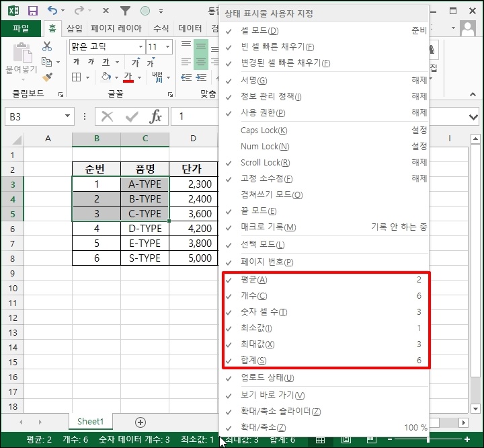Click the decrease indent icon
This screenshot has height=448, width=484.
coord(186,77)
